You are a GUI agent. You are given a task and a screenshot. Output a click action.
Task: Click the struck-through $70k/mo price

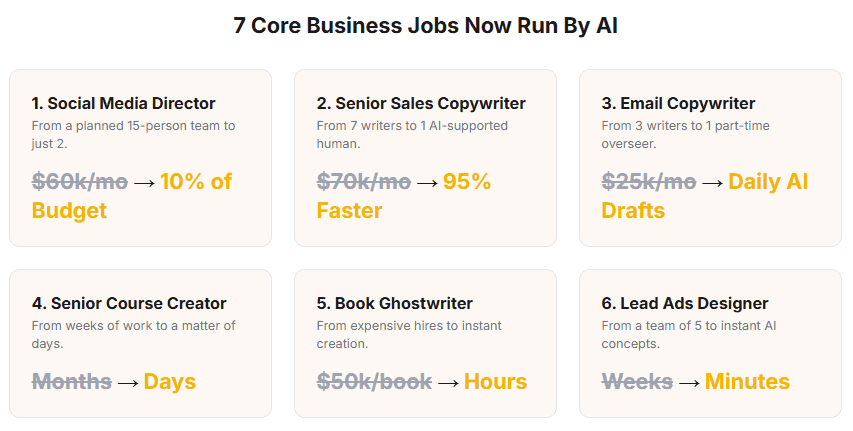point(364,181)
